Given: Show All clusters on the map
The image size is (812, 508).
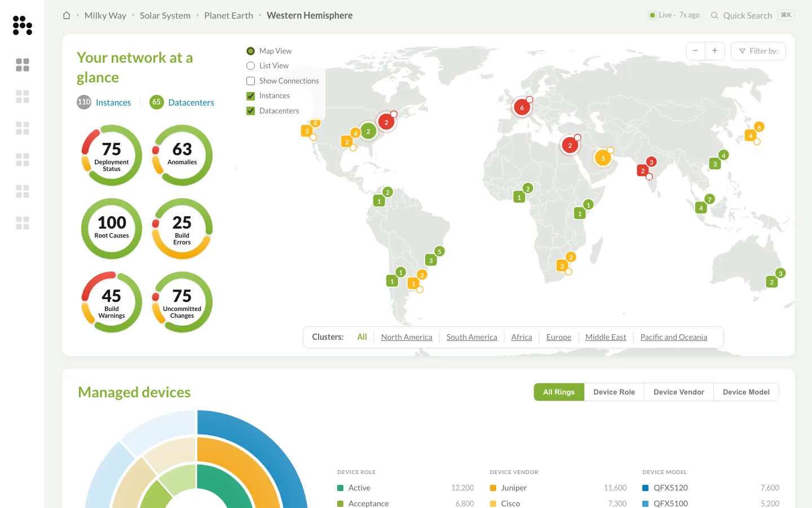Looking at the screenshot, I should 362,337.
